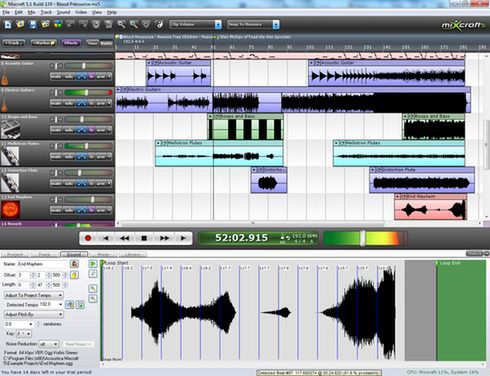Open the Track menu
Screen dimensions: 490x376
(x=46, y=12)
